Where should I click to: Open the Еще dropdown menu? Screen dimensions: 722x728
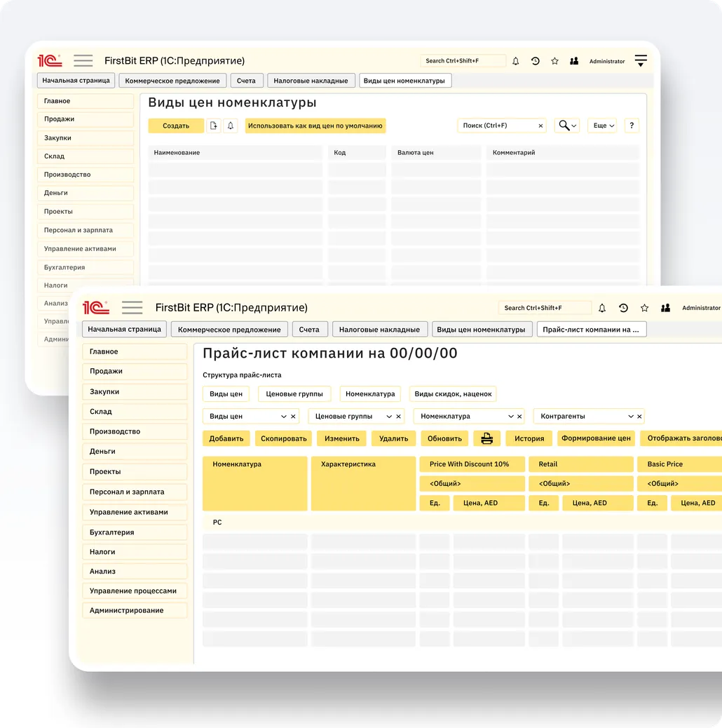click(x=603, y=126)
